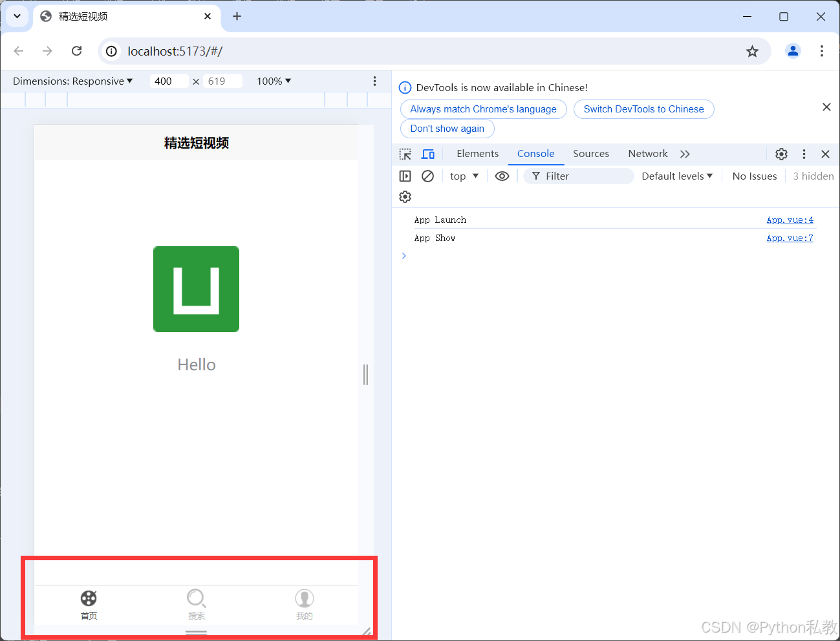The width and height of the screenshot is (840, 641).
Task: Click Always match Chrome's language
Action: [484, 109]
